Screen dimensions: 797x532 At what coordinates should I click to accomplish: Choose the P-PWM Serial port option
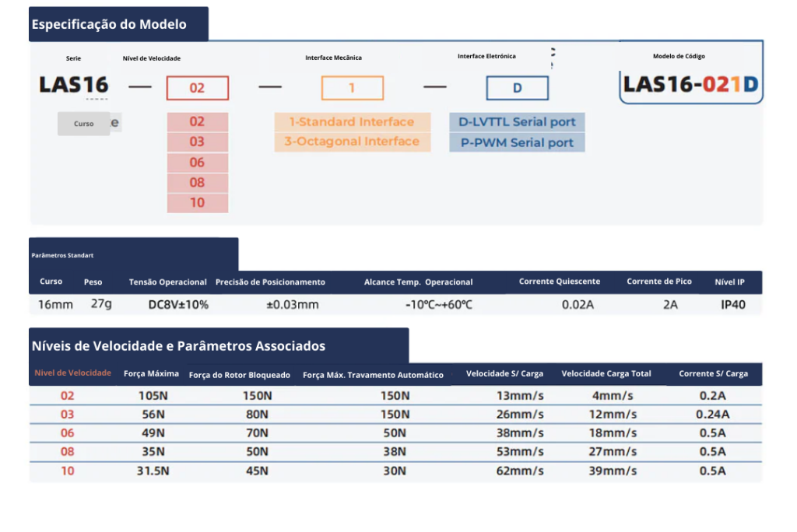(517, 142)
